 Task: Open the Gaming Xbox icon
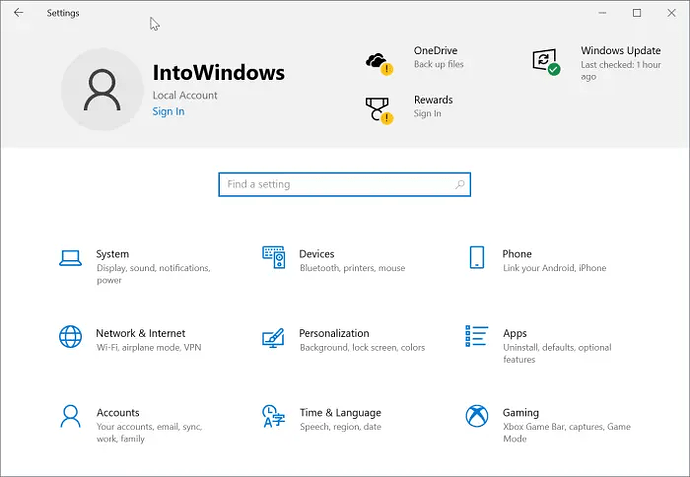[x=477, y=416]
